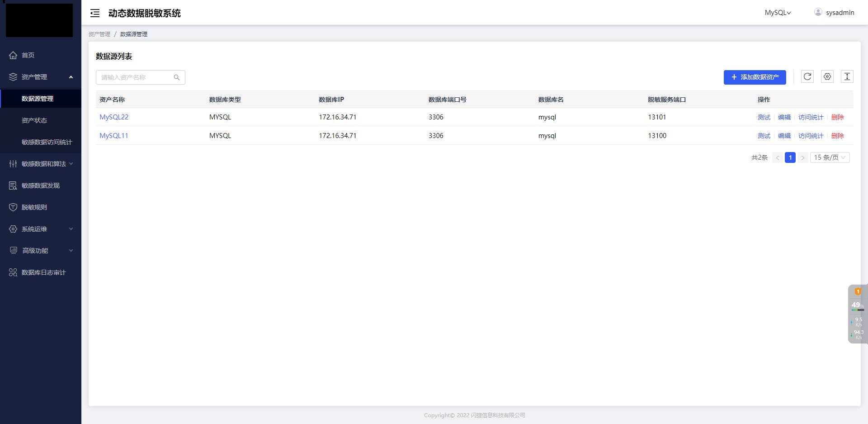Click 编辑 for MySQL11 row
The image size is (868, 424).
784,136
